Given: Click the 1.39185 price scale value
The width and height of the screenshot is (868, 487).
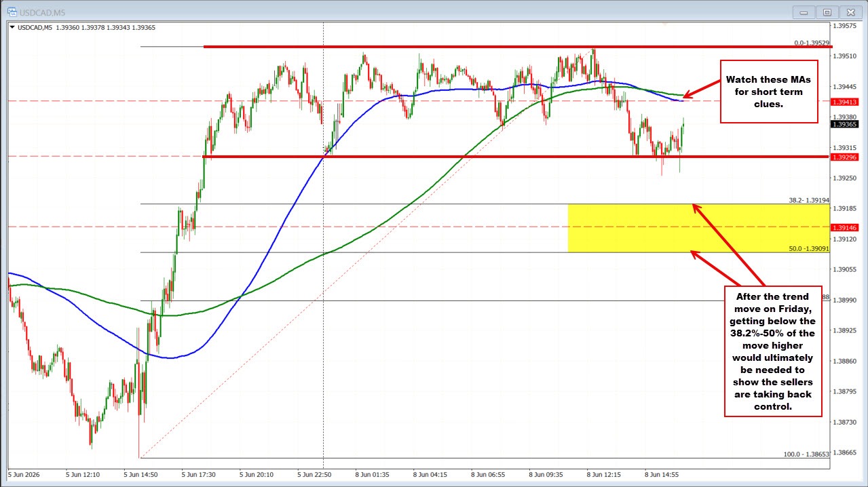Looking at the screenshot, I should point(846,208).
